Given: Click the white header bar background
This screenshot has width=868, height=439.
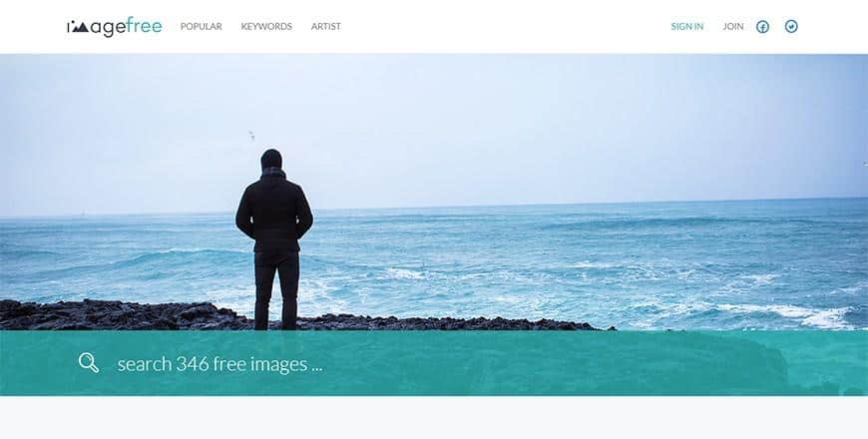Looking at the screenshot, I should (x=498, y=27).
